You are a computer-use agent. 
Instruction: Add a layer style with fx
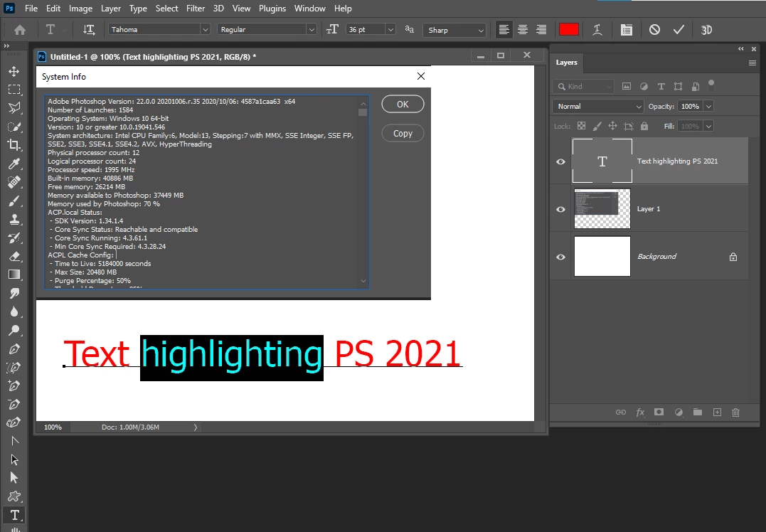(640, 413)
